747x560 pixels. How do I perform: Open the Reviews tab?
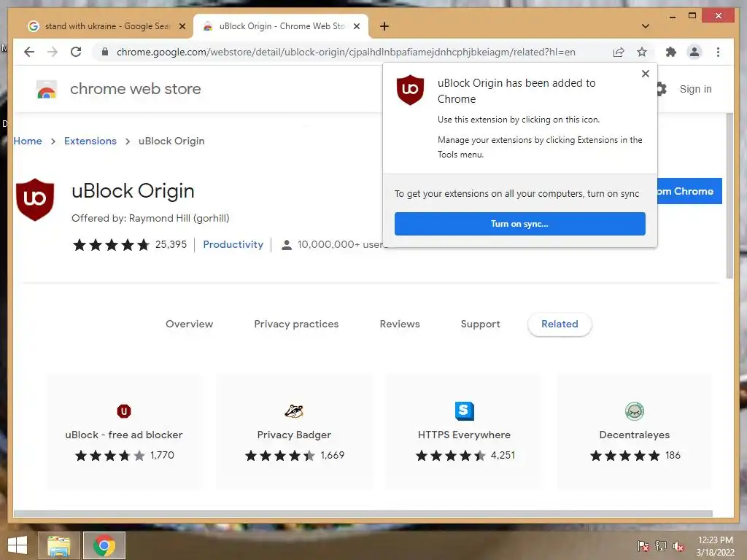(400, 324)
